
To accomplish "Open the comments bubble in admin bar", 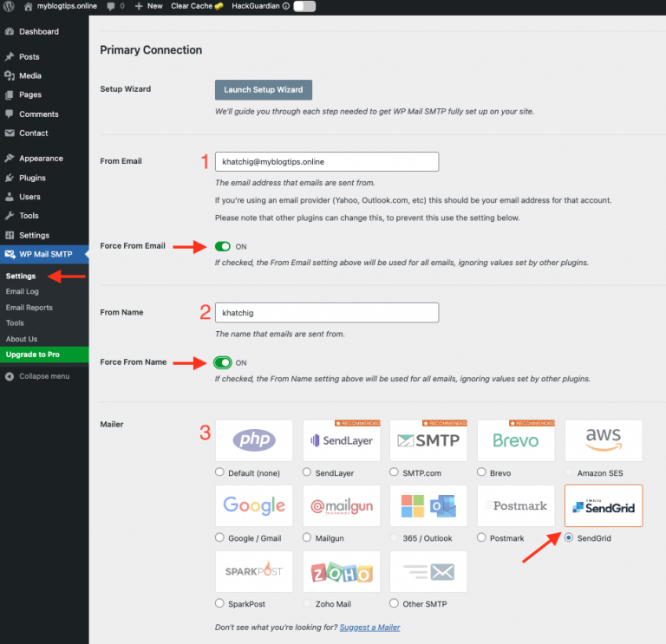I will [111, 6].
